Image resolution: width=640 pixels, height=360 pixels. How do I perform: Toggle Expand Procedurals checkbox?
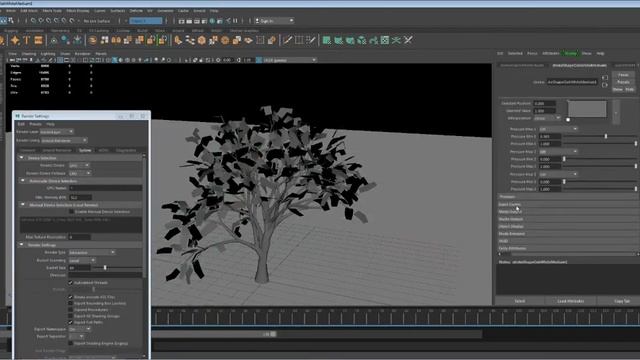click(x=71, y=310)
